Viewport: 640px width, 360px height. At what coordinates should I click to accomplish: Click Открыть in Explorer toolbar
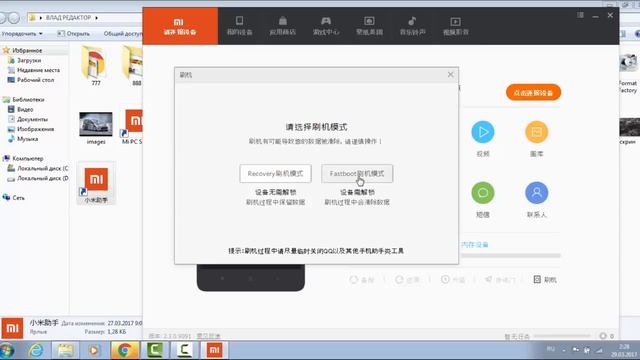click(x=74, y=33)
